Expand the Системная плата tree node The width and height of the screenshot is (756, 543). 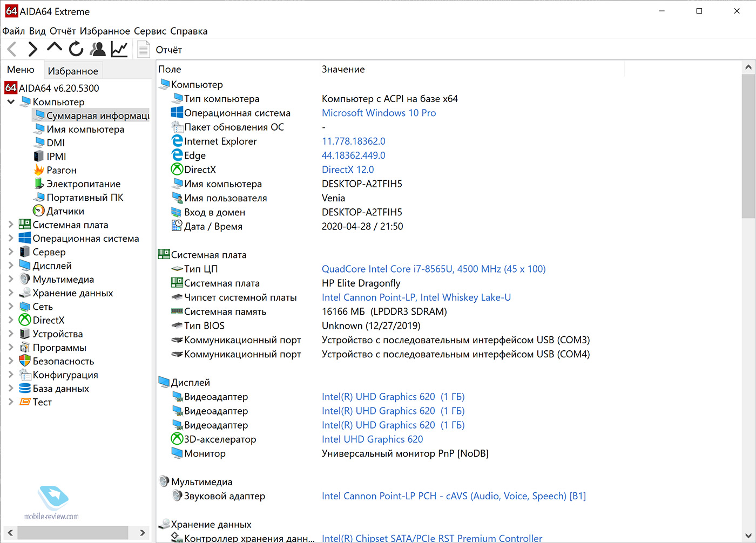click(x=11, y=225)
